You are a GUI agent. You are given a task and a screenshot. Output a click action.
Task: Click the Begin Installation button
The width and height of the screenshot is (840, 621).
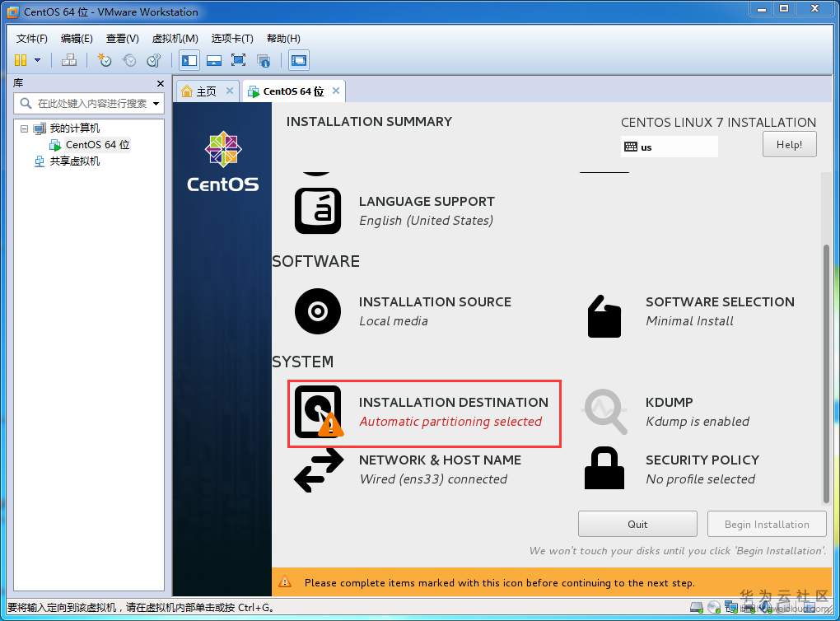767,524
